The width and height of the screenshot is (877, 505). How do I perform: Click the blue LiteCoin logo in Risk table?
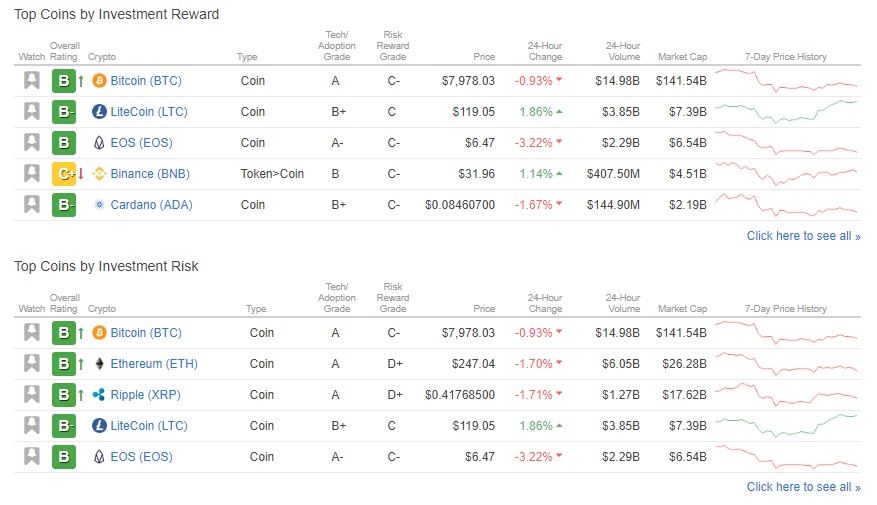click(99, 426)
